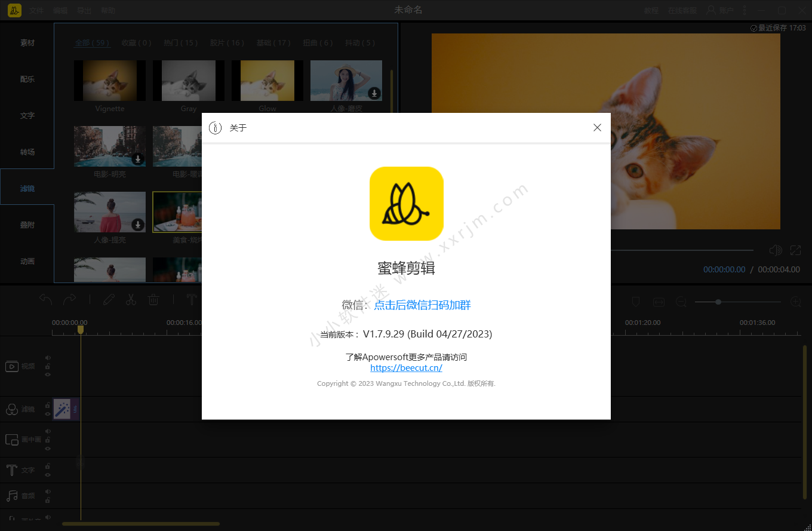The width and height of the screenshot is (812, 531).
Task: Mute the 画中画 track
Action: (x=48, y=431)
